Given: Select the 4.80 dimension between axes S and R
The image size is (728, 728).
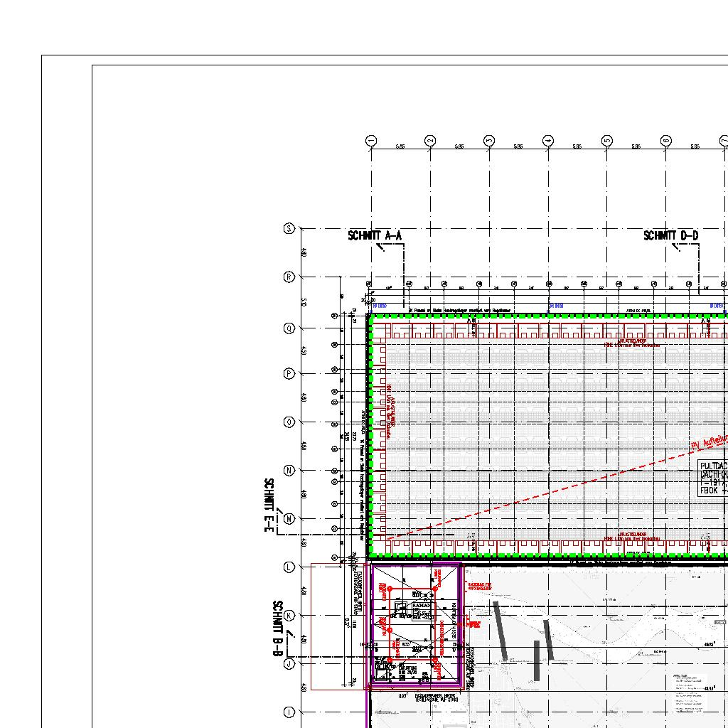Looking at the screenshot, I should pos(304,252).
